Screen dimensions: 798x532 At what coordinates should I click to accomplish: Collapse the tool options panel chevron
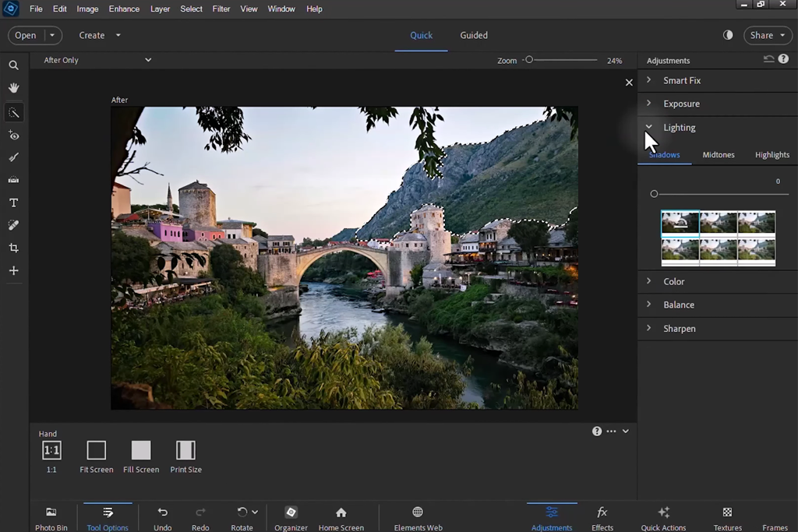pyautogui.click(x=626, y=432)
